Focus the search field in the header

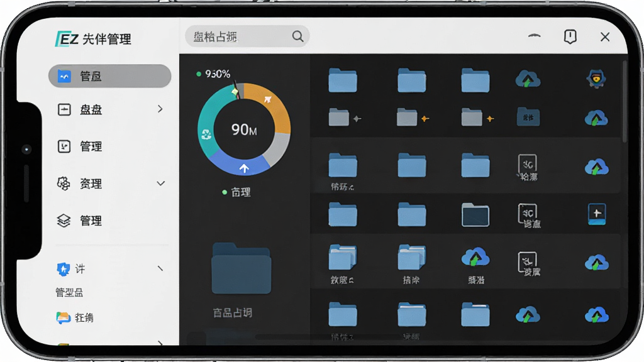point(247,36)
